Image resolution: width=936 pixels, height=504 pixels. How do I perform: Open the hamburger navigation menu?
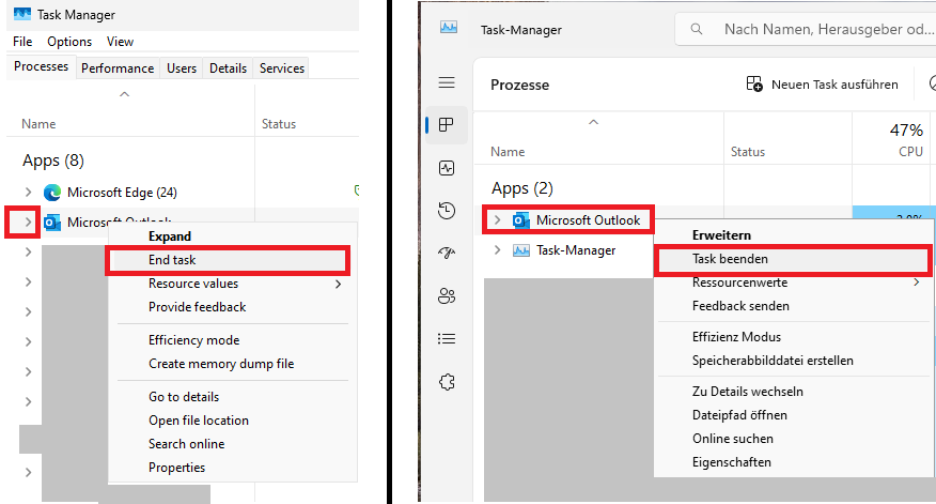[x=447, y=82]
